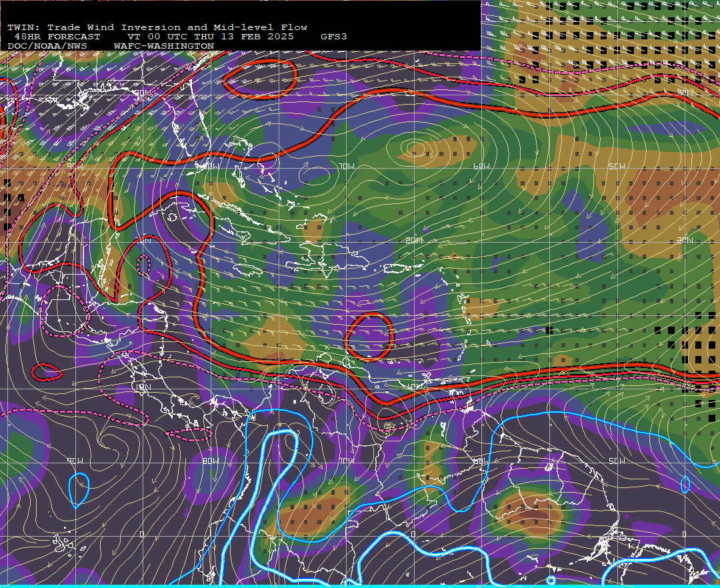The height and width of the screenshot is (588, 720).
Task: Click the 'VT 00 UTC THU 13 FEB 2025' text
Action: tap(210, 37)
